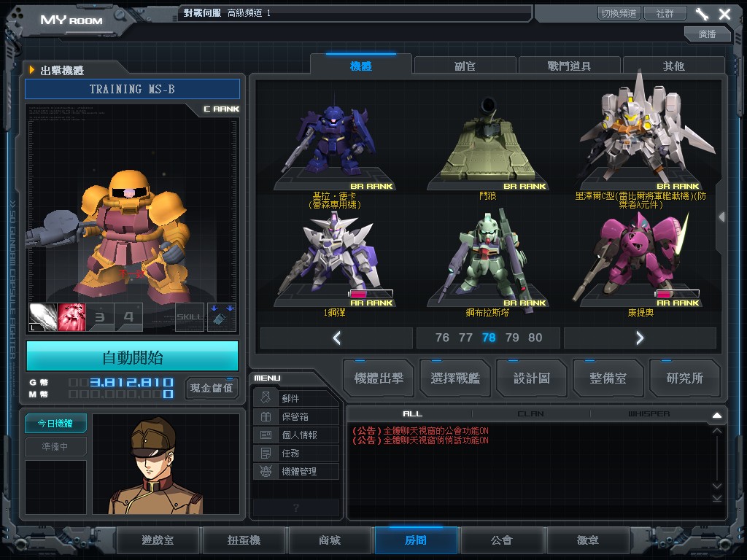
Task: Go to previous unit page arrow
Action: pos(337,338)
